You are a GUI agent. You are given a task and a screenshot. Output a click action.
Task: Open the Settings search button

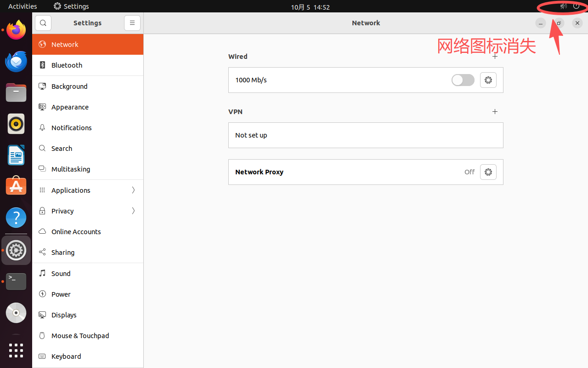(43, 23)
